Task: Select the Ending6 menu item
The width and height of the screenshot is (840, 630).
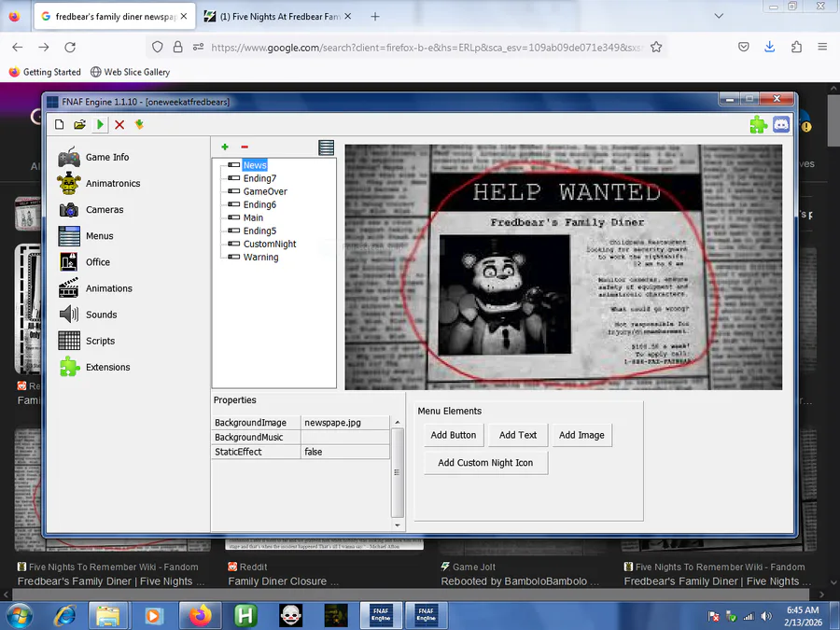Action: click(259, 204)
